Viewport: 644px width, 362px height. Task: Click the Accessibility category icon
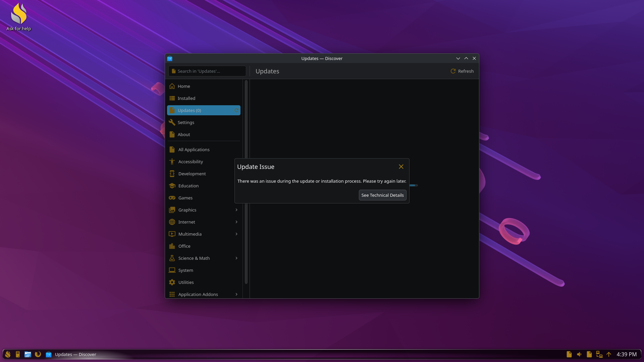point(172,162)
